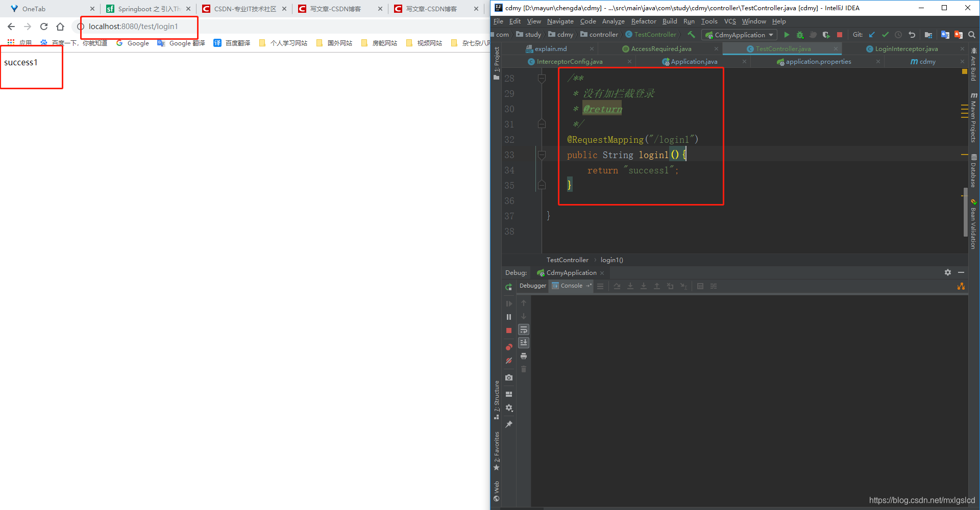Open Build menu in IntelliJ

[x=670, y=21]
